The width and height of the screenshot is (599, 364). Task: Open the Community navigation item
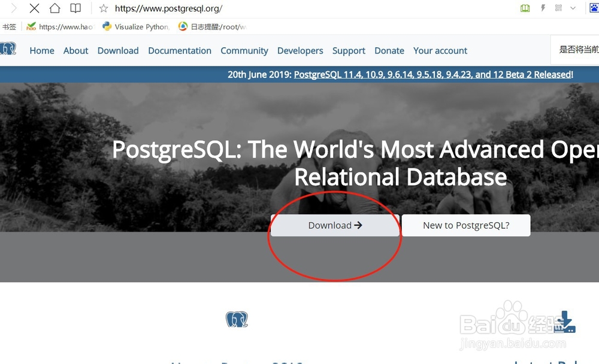tap(244, 51)
